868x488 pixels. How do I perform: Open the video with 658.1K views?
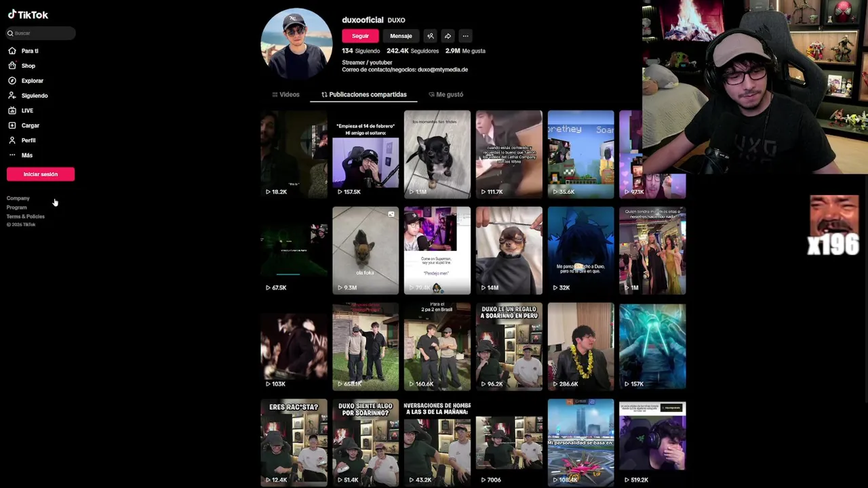tap(366, 346)
